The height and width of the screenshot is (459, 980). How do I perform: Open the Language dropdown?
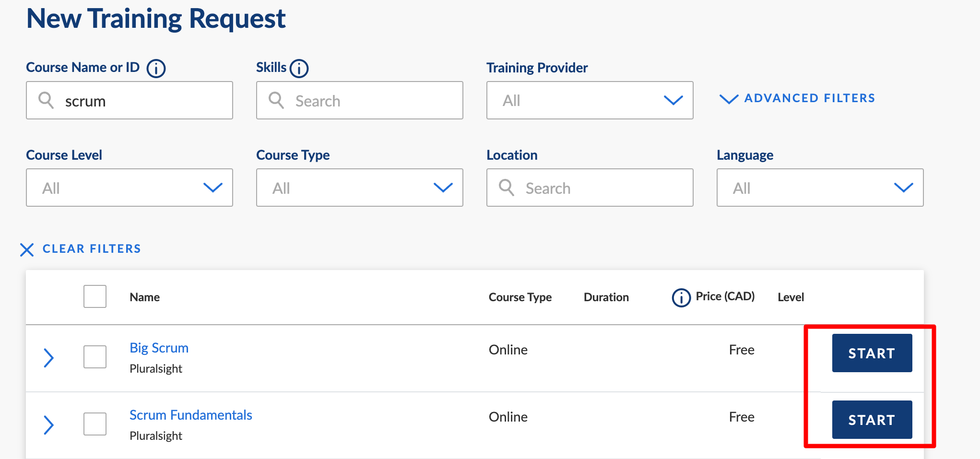[x=820, y=188]
